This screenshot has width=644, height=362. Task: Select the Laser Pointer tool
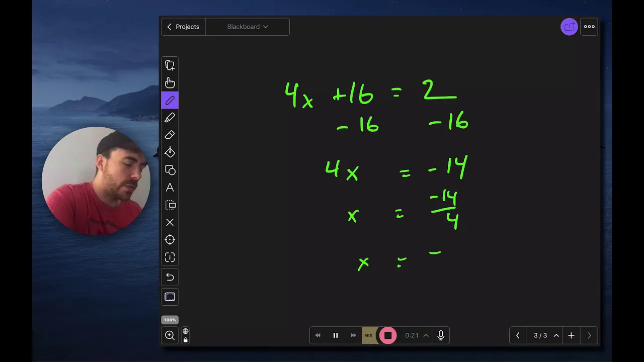170,240
